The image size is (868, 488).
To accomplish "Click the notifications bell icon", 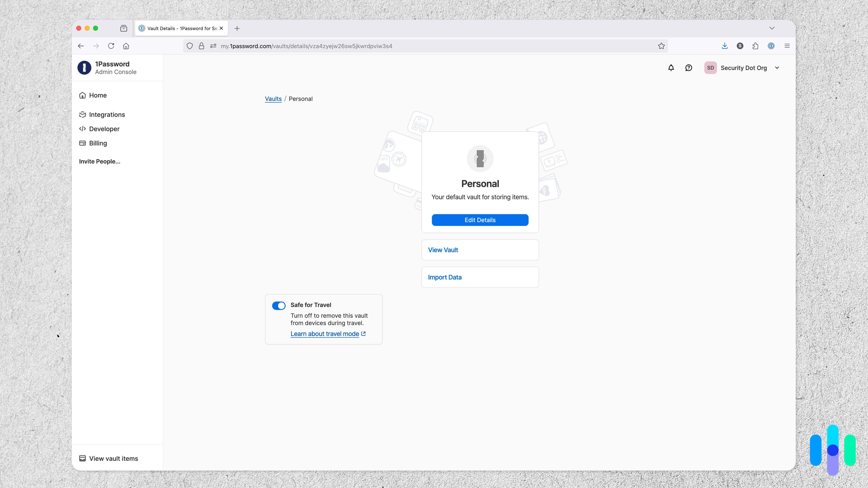I will click(x=671, y=68).
